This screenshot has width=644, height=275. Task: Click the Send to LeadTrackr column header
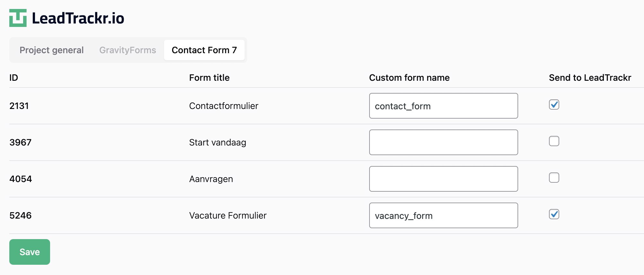pyautogui.click(x=589, y=78)
